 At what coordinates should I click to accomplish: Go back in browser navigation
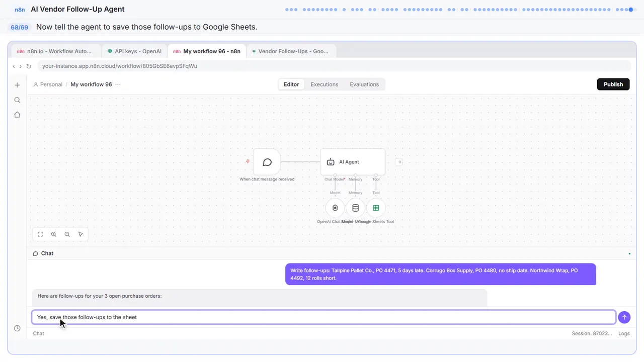coord(14,66)
